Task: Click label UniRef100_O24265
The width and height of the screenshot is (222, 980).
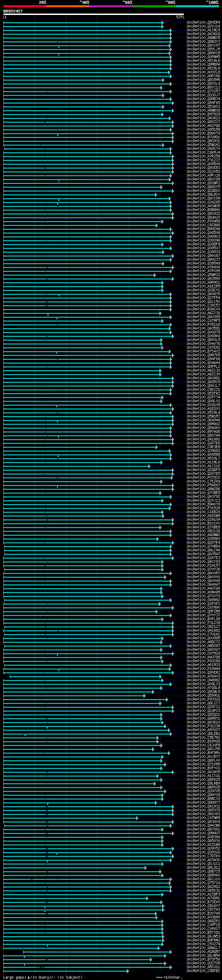Action: [x=203, y=202]
